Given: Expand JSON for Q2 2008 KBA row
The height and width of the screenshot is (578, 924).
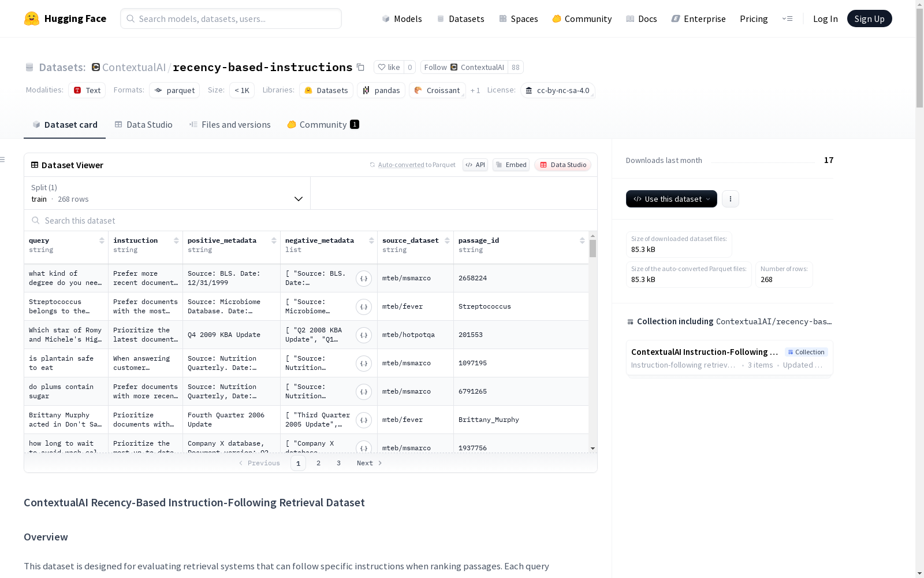Looking at the screenshot, I should click(364, 335).
